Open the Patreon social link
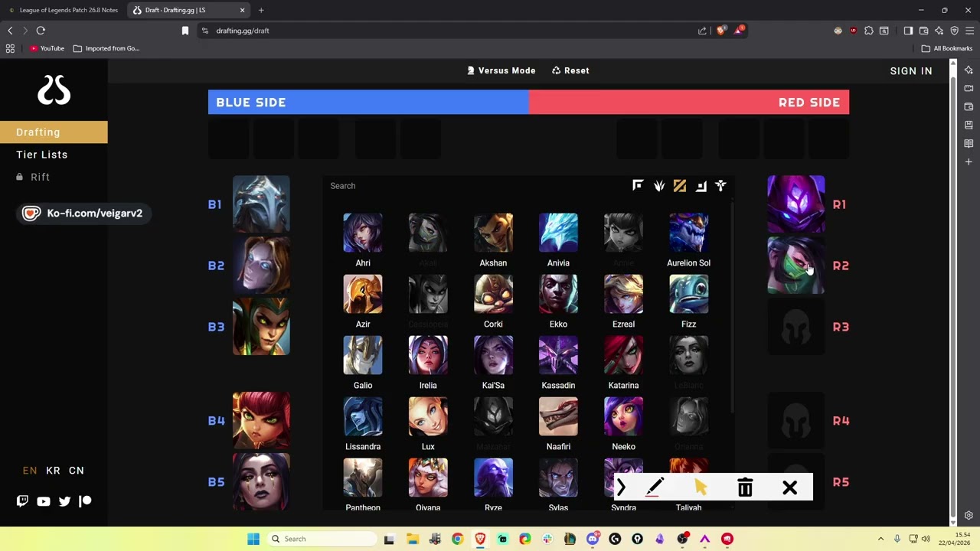This screenshot has width=980, height=551. [86, 501]
